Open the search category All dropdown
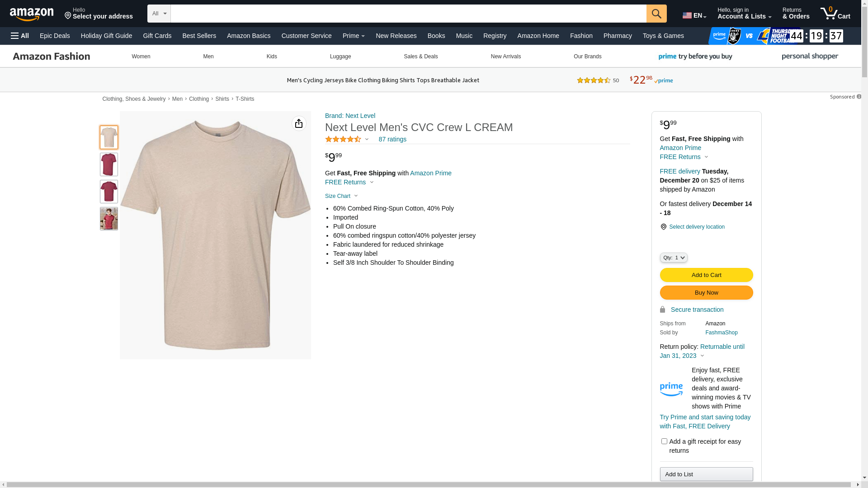Screen dimensions: 868x488 point(159,14)
